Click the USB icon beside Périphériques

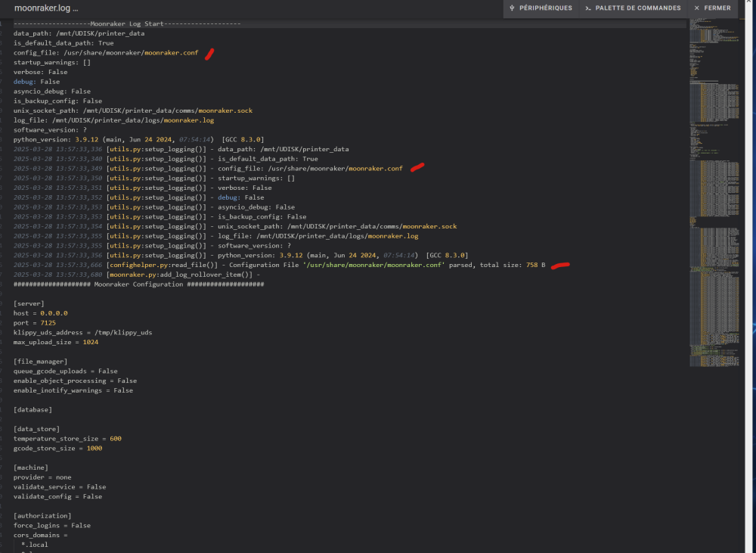tap(513, 8)
